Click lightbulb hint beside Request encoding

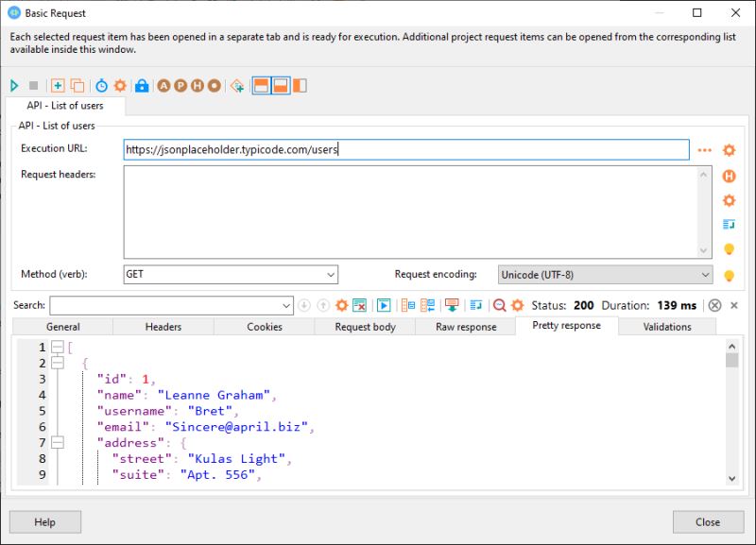pos(729,276)
